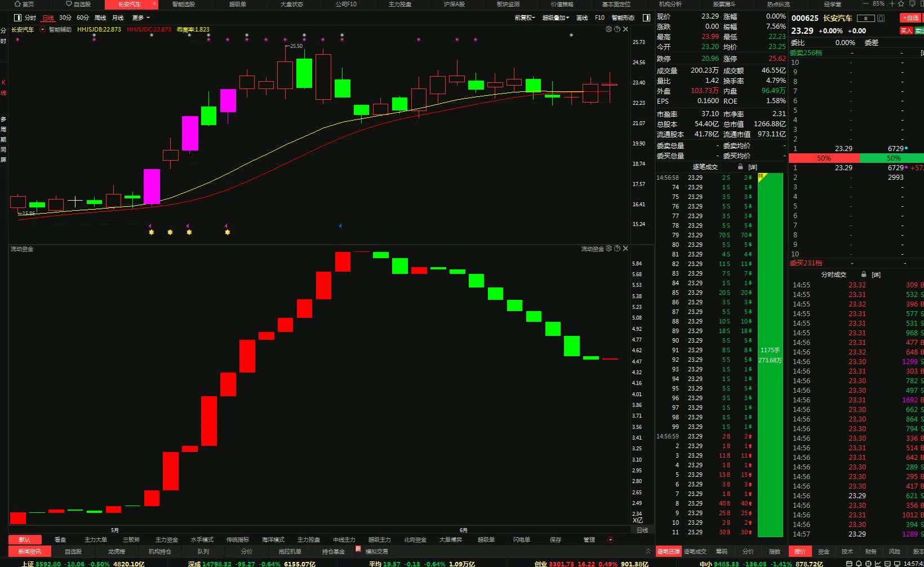The width and height of the screenshot is (924, 567).
Task: Open 流动资金 indicator settings gear
Action: coord(608,248)
